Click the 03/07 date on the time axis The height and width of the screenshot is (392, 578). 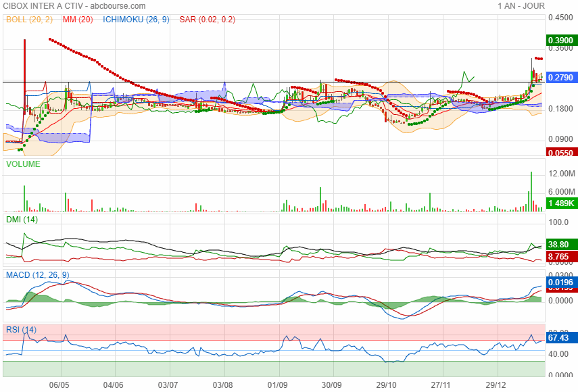click(x=168, y=385)
